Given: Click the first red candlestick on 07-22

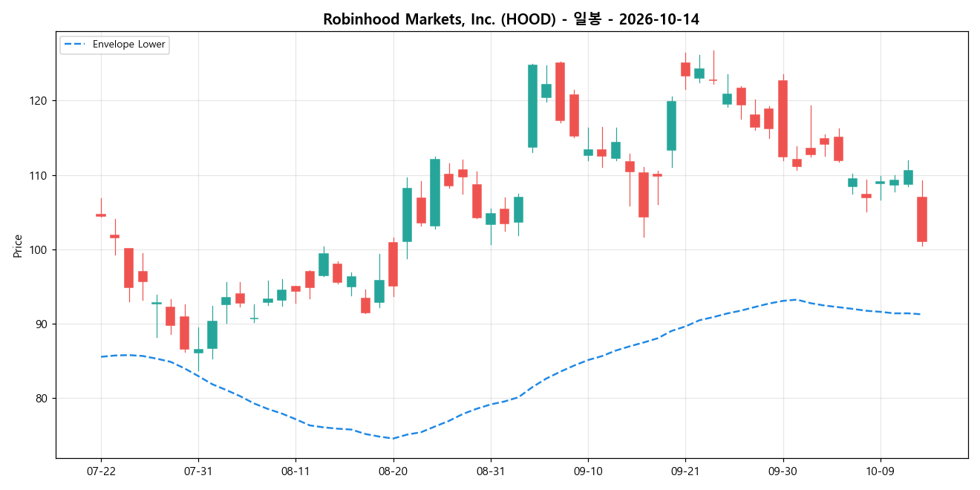Looking at the screenshot, I should pos(101,215).
